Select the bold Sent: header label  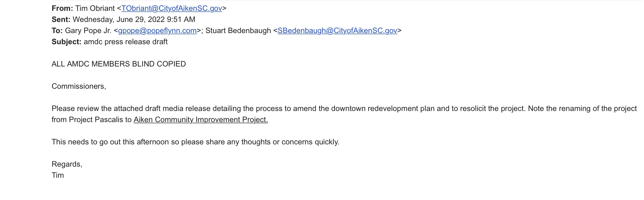tap(61, 20)
